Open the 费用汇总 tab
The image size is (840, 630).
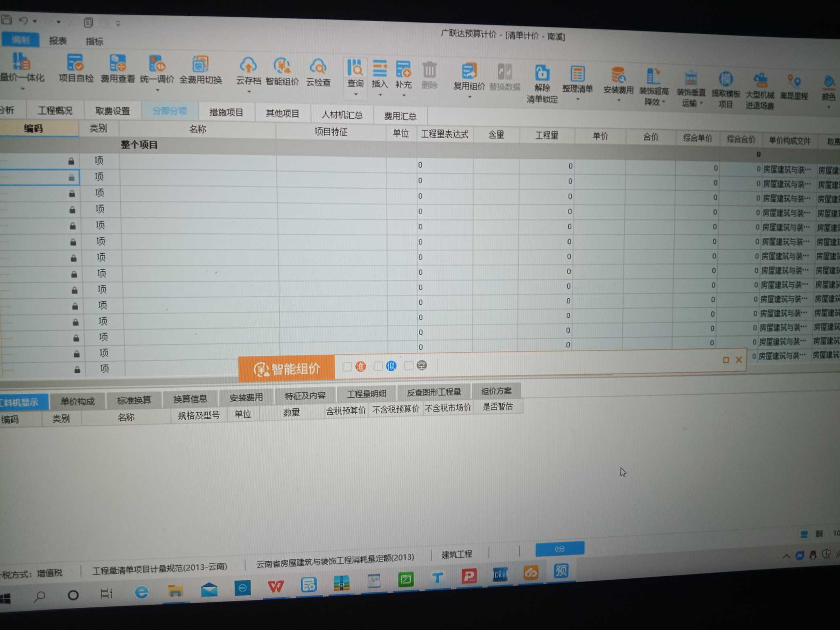(x=400, y=116)
